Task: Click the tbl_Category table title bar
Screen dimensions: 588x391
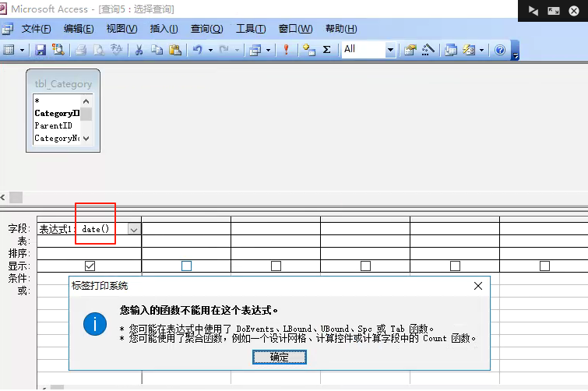Action: pyautogui.click(x=63, y=83)
